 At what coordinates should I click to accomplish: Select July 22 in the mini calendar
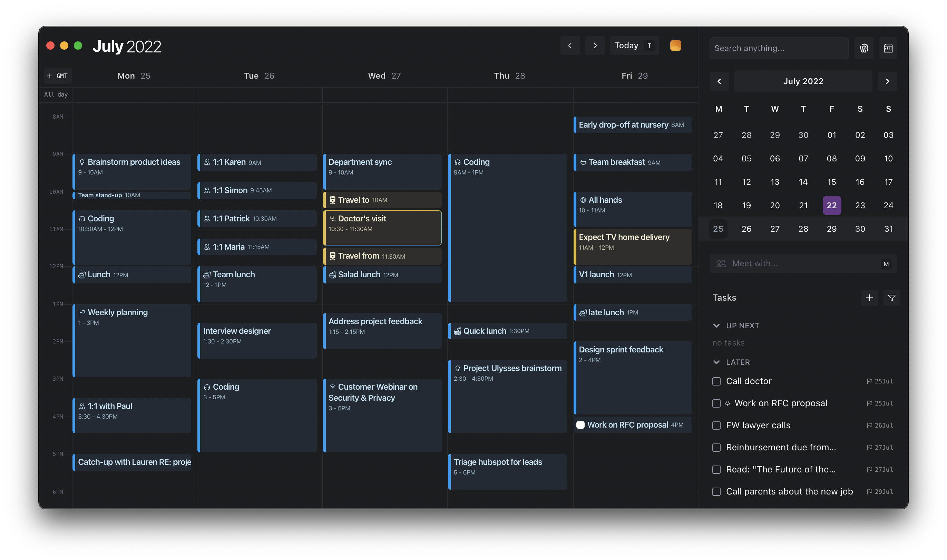tap(832, 205)
